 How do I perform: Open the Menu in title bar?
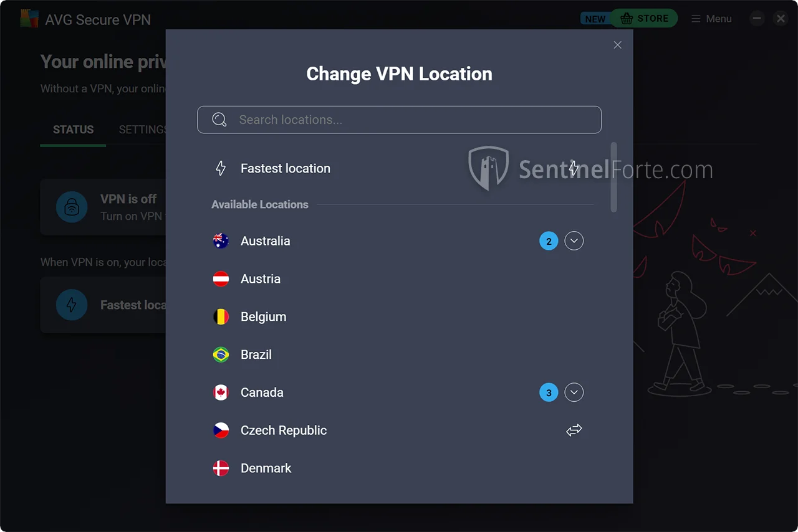711,19
